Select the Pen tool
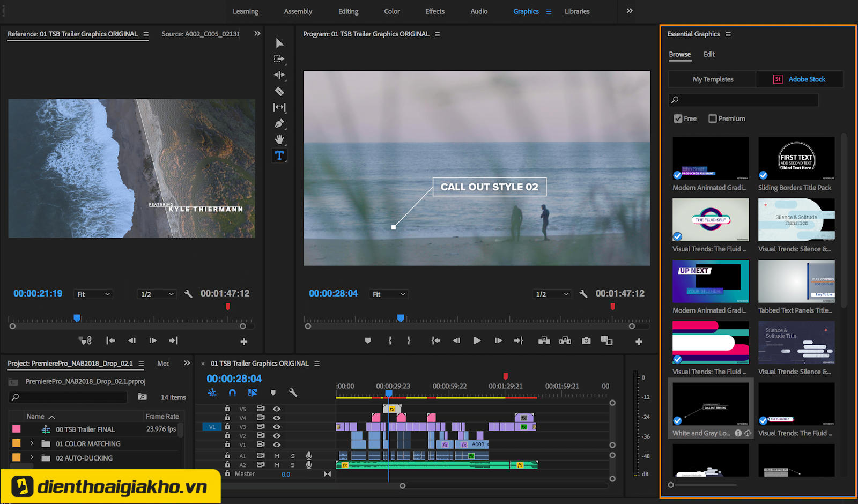This screenshot has height=504, width=858. tap(279, 123)
